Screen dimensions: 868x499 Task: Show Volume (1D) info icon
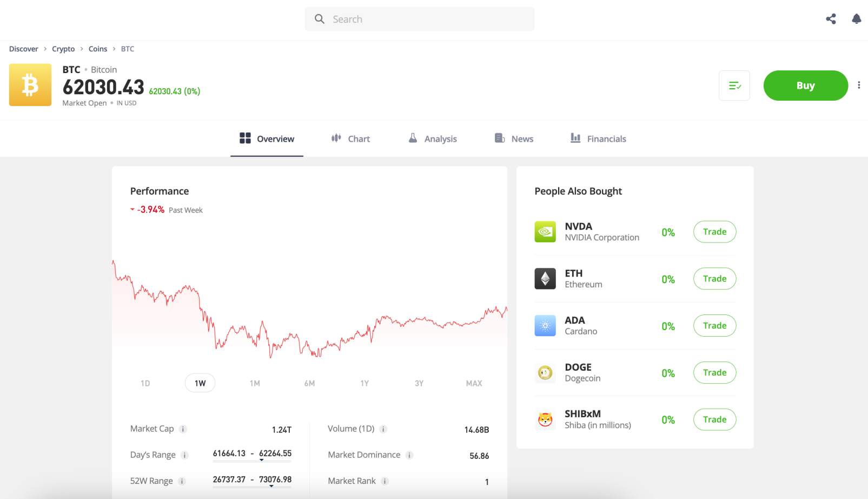coord(383,429)
